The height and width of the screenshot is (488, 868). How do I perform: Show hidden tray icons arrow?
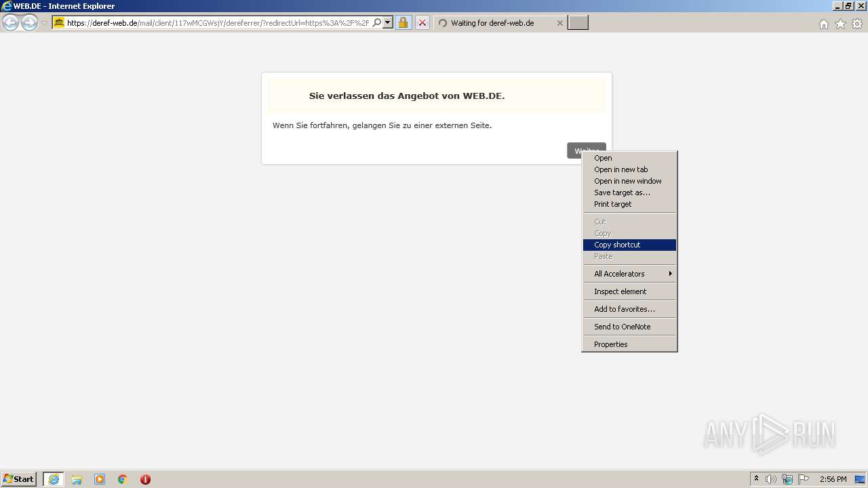pyautogui.click(x=756, y=479)
